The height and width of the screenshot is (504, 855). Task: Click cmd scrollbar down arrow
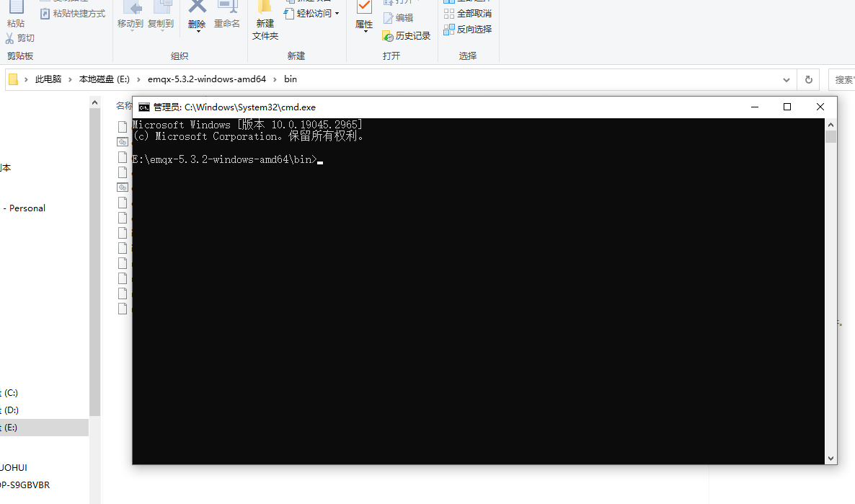click(x=831, y=459)
